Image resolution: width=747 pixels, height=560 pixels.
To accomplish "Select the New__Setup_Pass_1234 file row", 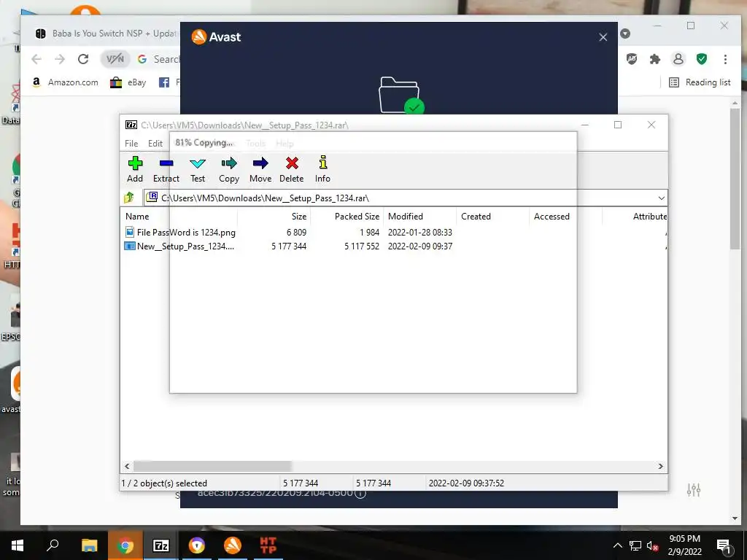I will [x=185, y=246].
